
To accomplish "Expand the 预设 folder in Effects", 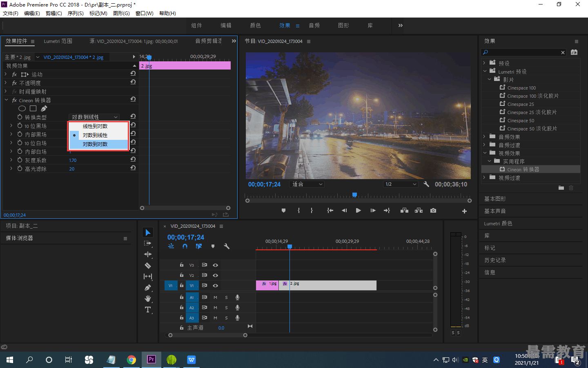I will point(484,63).
